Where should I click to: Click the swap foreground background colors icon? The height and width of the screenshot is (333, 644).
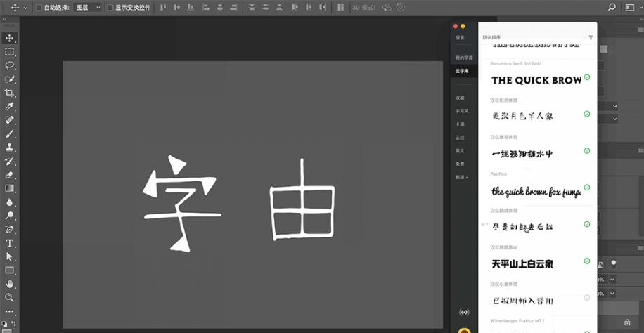[x=13, y=324]
